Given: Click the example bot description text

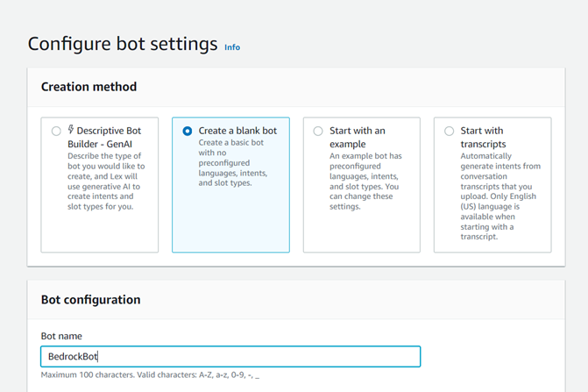Looking at the screenshot, I should pos(365,182).
